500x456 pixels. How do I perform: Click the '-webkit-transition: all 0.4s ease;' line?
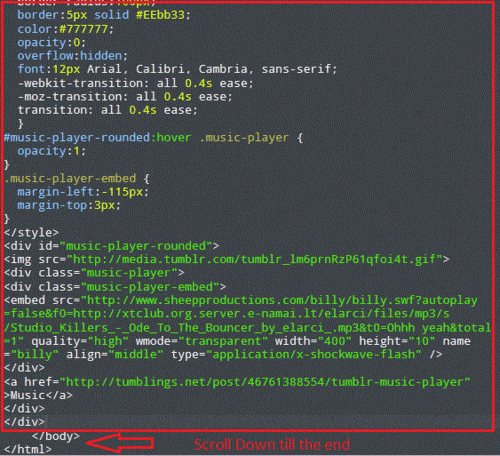(x=135, y=83)
